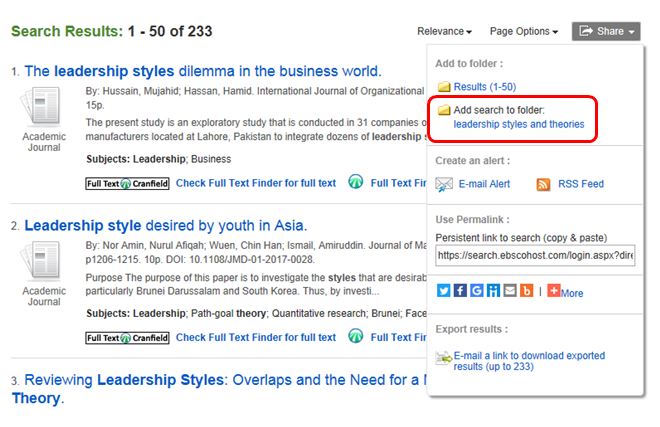Click the envelope email share icon
The height and width of the screenshot is (427, 660).
[x=510, y=291]
